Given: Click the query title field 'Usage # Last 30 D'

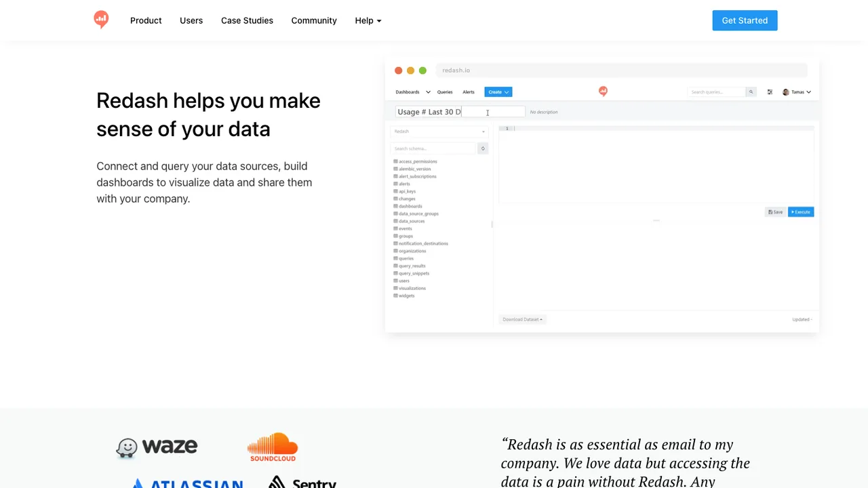Looking at the screenshot, I should [x=460, y=112].
